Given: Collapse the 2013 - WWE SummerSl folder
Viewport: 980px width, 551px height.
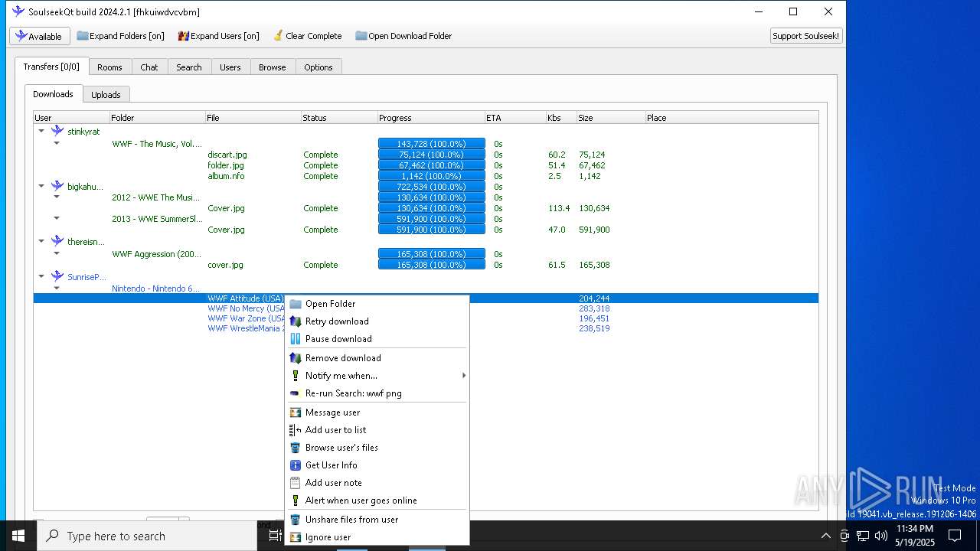Looking at the screenshot, I should tap(57, 218).
